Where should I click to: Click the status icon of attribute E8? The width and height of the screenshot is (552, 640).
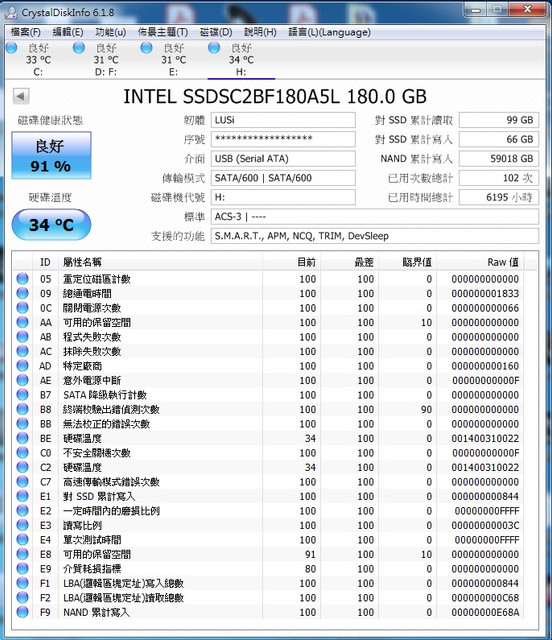coord(22,554)
